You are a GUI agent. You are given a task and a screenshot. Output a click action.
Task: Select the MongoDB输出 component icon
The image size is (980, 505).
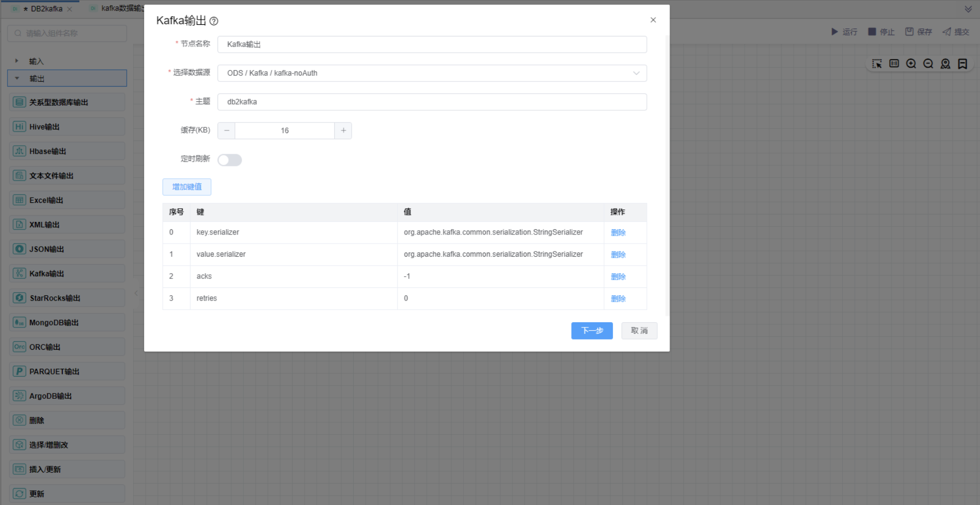[x=20, y=323]
